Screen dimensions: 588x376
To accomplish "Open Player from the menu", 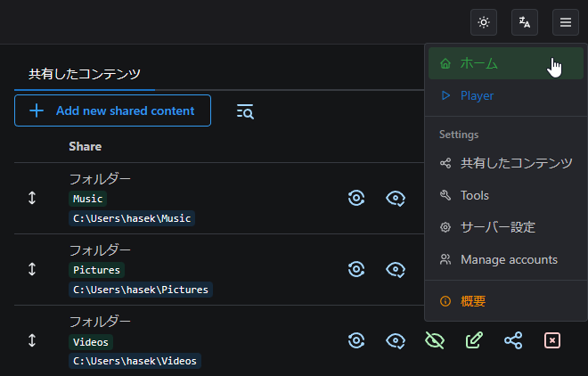I will [x=505, y=95].
